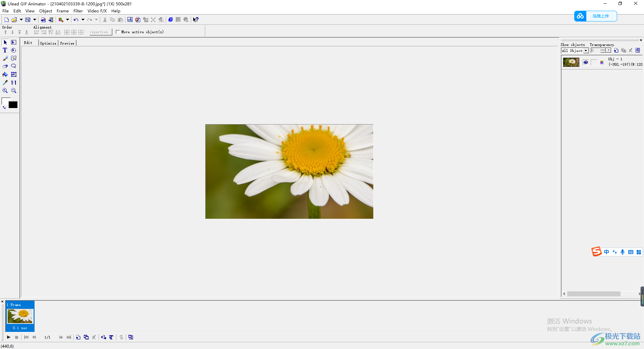The width and height of the screenshot is (644, 349).
Task: Select the Text tool
Action: pos(5,50)
